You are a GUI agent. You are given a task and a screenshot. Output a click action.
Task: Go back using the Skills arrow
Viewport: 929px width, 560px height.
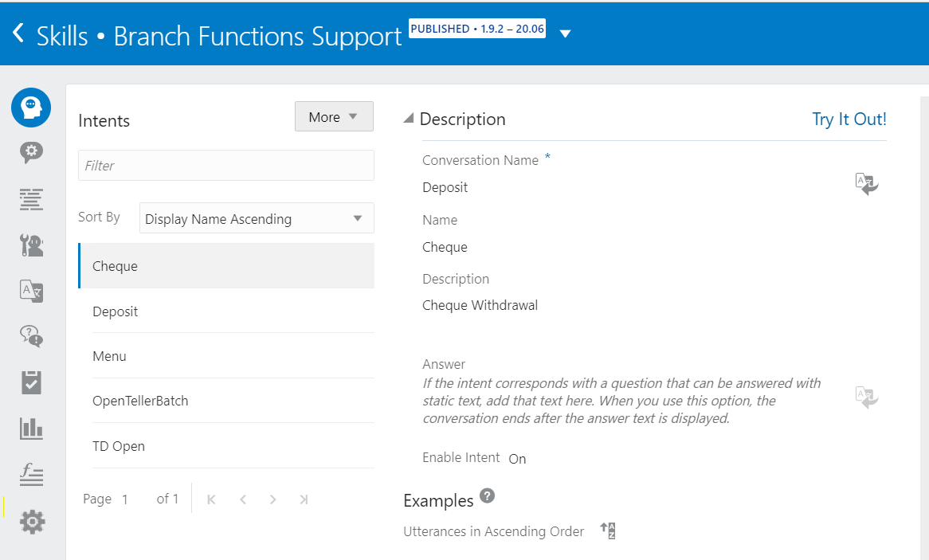pos(19,33)
